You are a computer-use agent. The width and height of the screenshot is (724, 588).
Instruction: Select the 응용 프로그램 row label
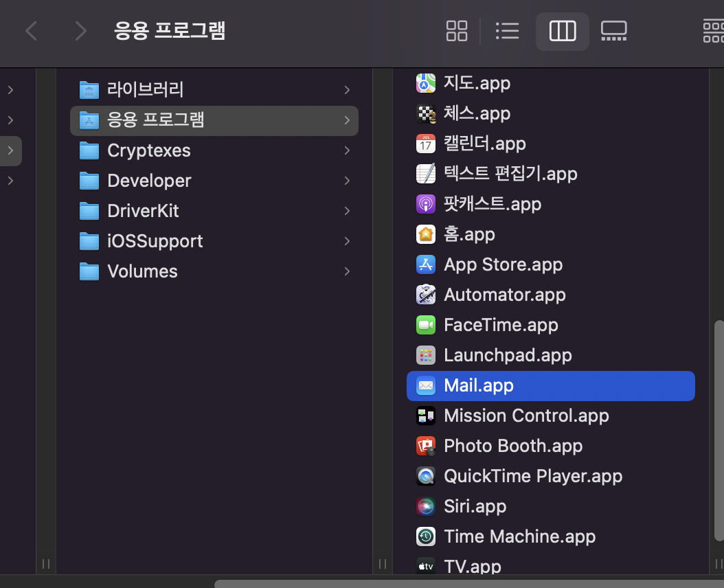tap(156, 120)
